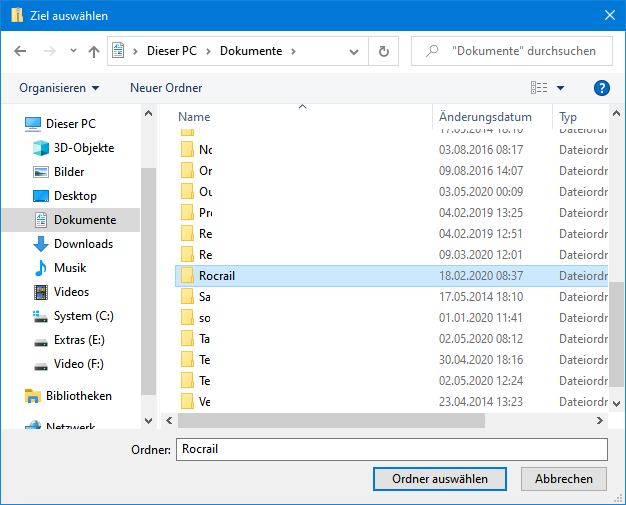Refresh the Dokumente folder listing
Image resolution: width=626 pixels, height=505 pixels.
(383, 51)
